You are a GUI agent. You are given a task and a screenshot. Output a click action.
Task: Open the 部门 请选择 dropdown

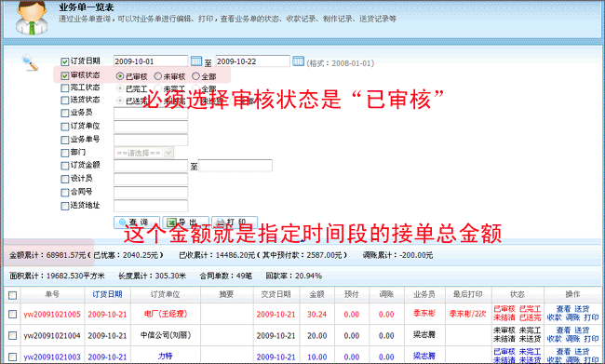[x=144, y=153]
